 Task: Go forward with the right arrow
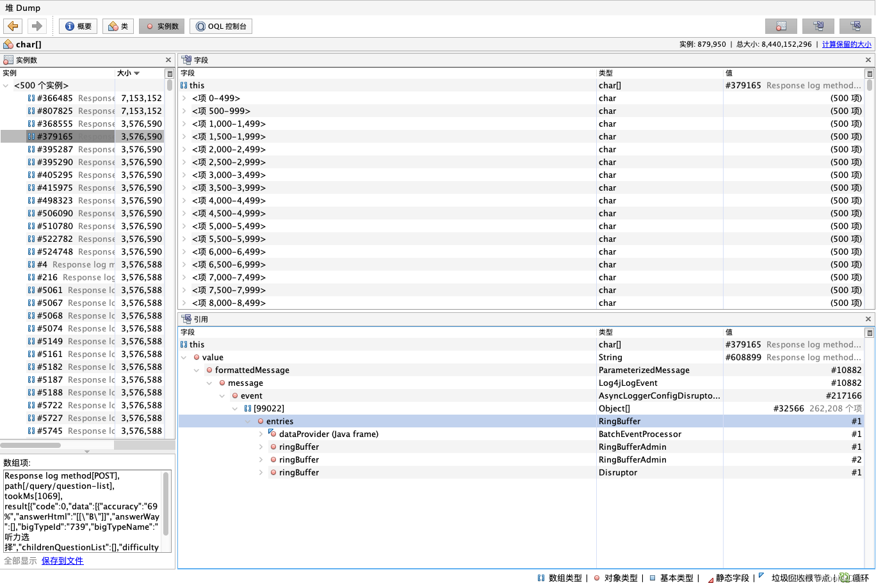coord(36,26)
